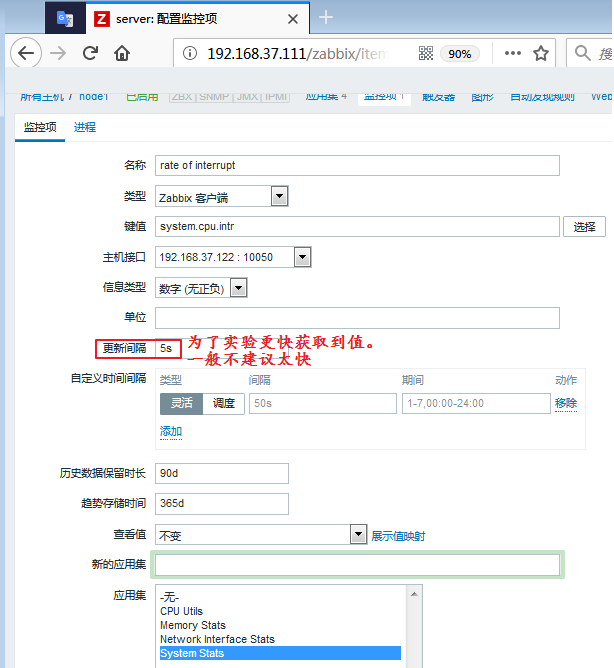Expand the 主机接口 dropdown
614x668 pixels.
[302, 257]
